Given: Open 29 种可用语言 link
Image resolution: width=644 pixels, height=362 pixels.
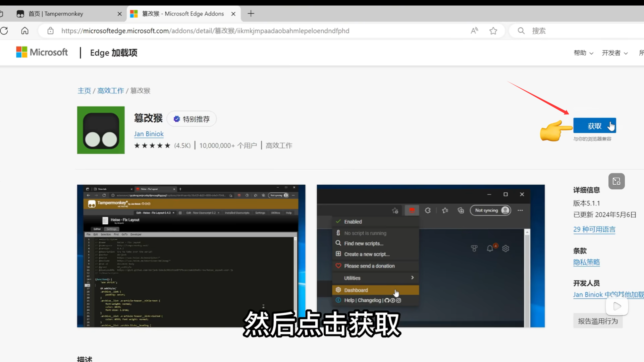Looking at the screenshot, I should coord(594,229).
